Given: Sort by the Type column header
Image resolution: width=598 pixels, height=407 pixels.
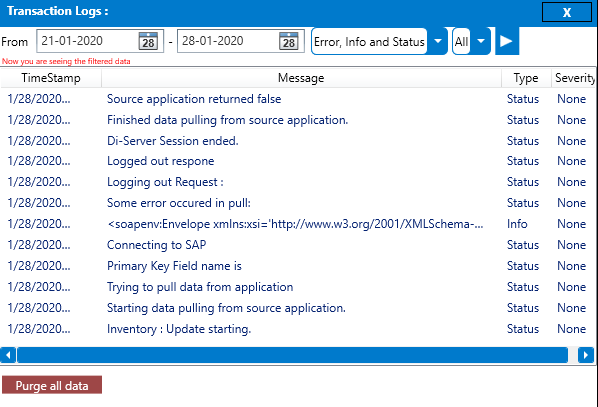Looking at the screenshot, I should (526, 78).
